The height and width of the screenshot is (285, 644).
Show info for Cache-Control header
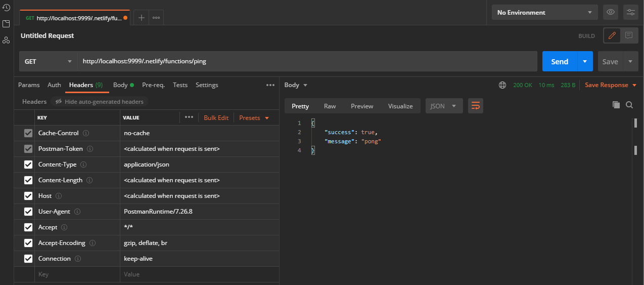click(x=86, y=133)
